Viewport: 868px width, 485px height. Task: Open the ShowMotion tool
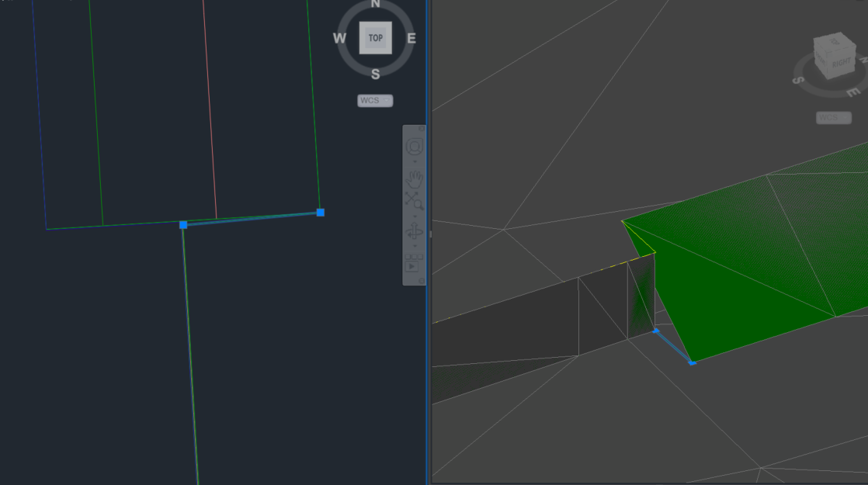[x=414, y=263]
